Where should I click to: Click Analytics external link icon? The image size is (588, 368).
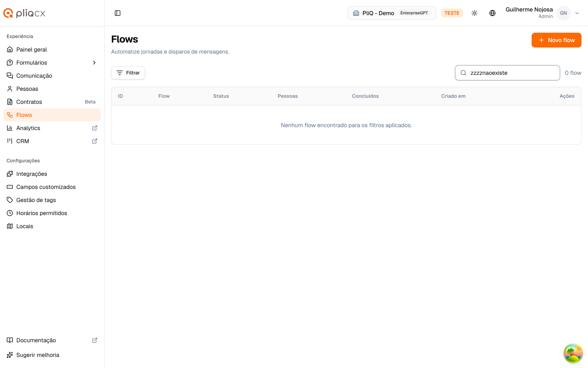[95, 128]
